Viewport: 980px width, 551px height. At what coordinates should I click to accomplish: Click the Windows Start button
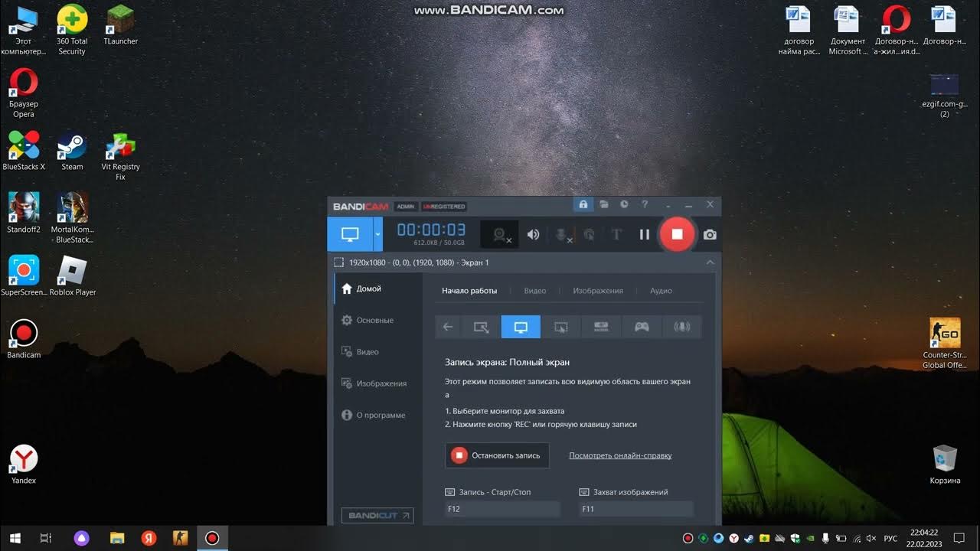(15, 538)
